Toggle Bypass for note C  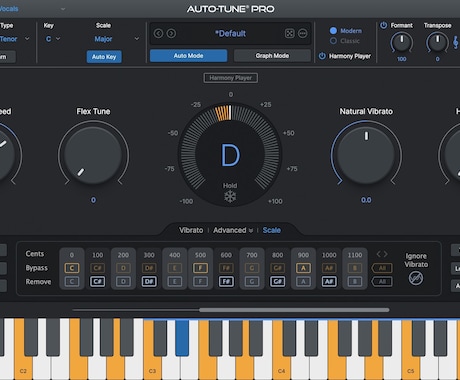72,268
